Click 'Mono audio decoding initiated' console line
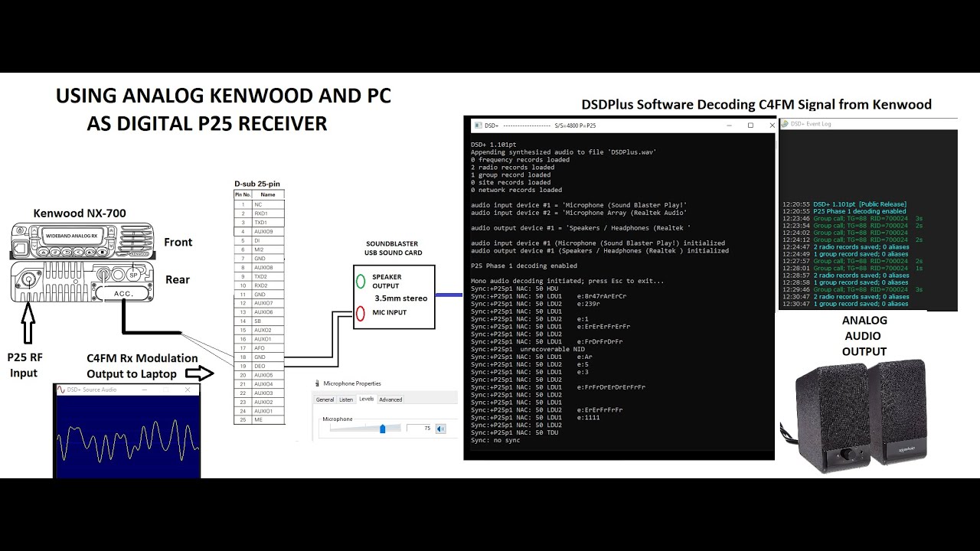 567,281
